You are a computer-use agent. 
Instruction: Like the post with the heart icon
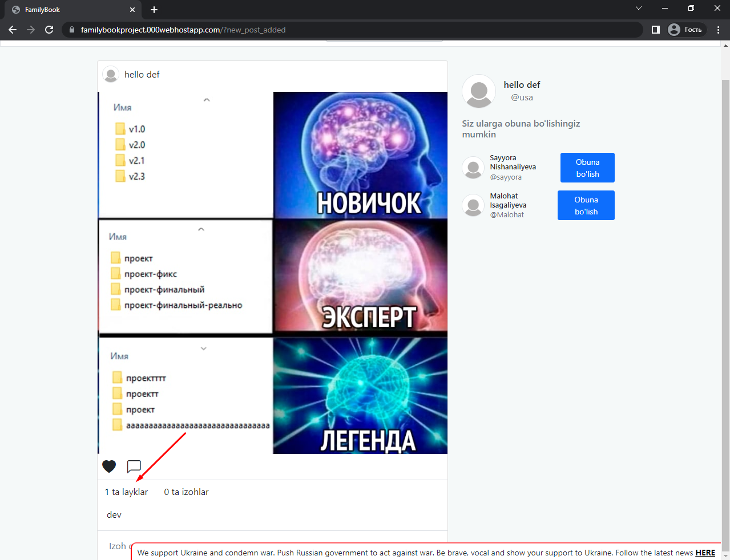click(109, 466)
